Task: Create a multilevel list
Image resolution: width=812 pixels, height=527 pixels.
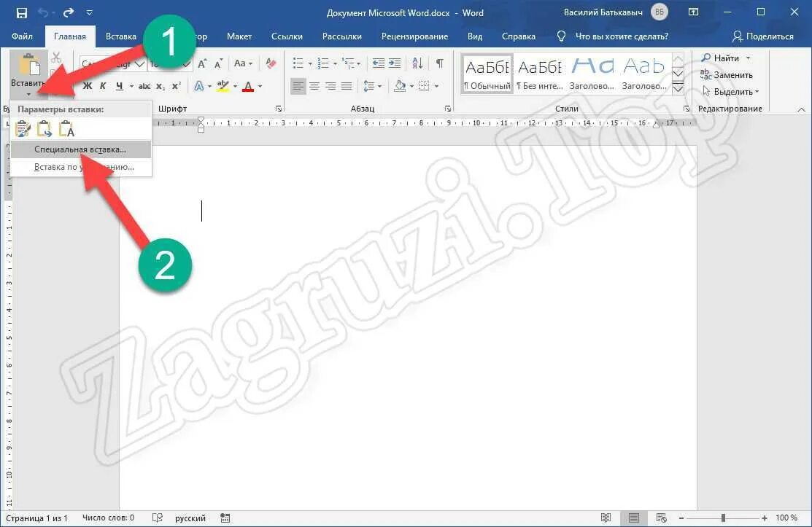Action: [x=348, y=63]
